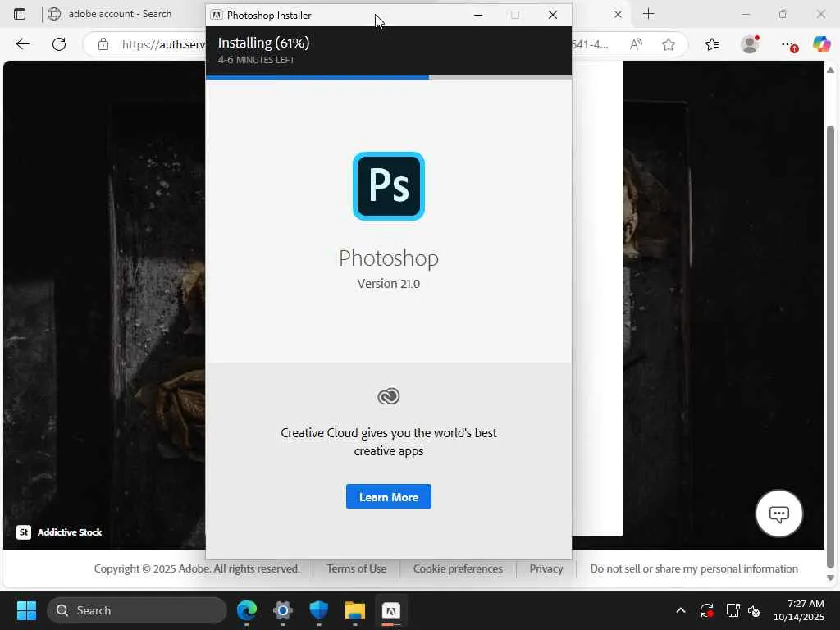Click the Adobe Stock St badge
The width and height of the screenshot is (840, 630).
[x=24, y=532]
